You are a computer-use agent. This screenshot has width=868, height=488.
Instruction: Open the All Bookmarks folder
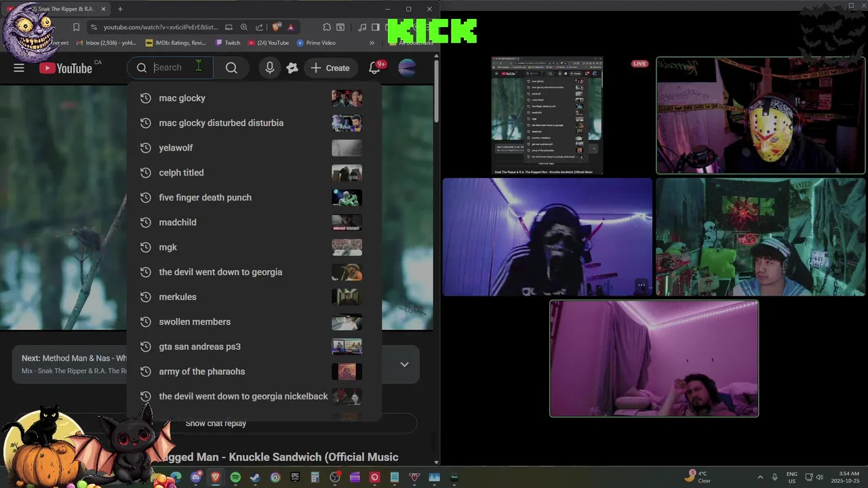point(412,43)
